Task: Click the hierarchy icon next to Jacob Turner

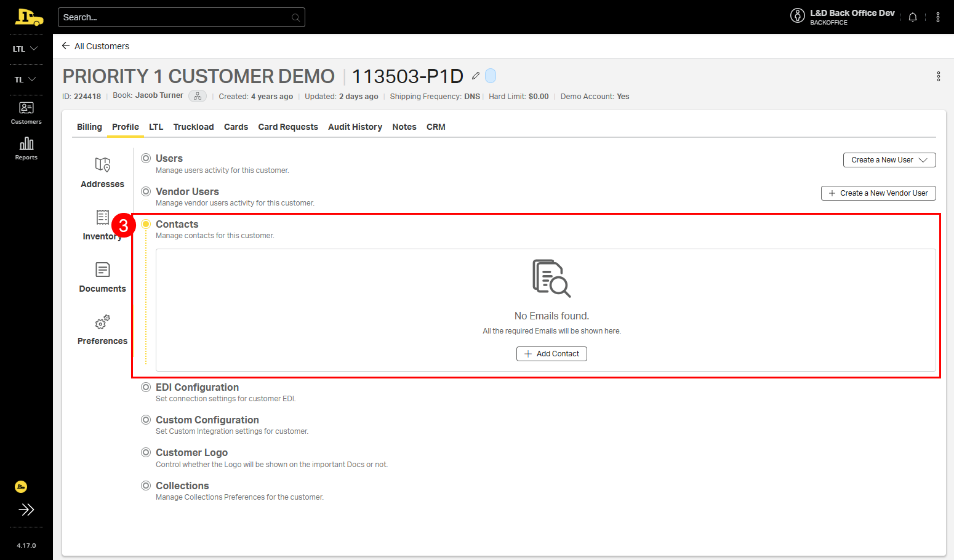Action: tap(198, 96)
